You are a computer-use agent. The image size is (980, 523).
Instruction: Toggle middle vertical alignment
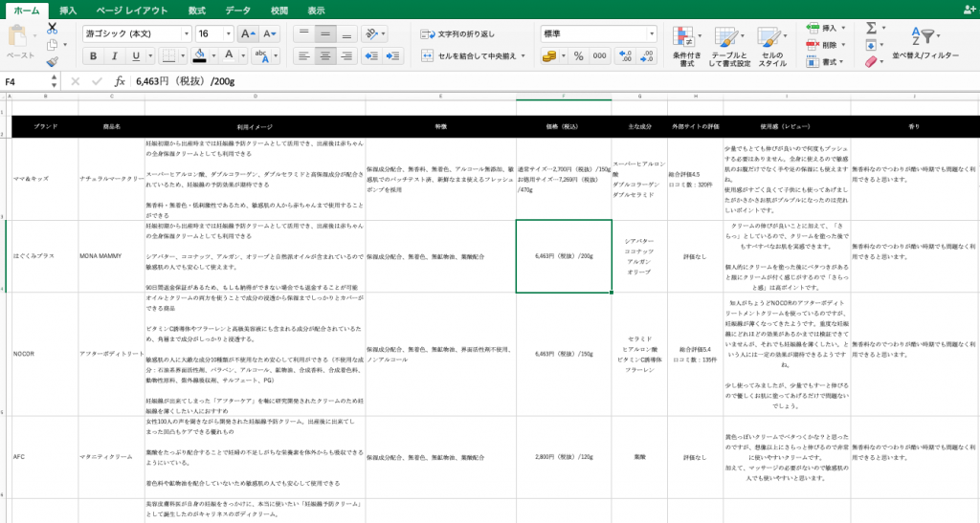click(325, 33)
